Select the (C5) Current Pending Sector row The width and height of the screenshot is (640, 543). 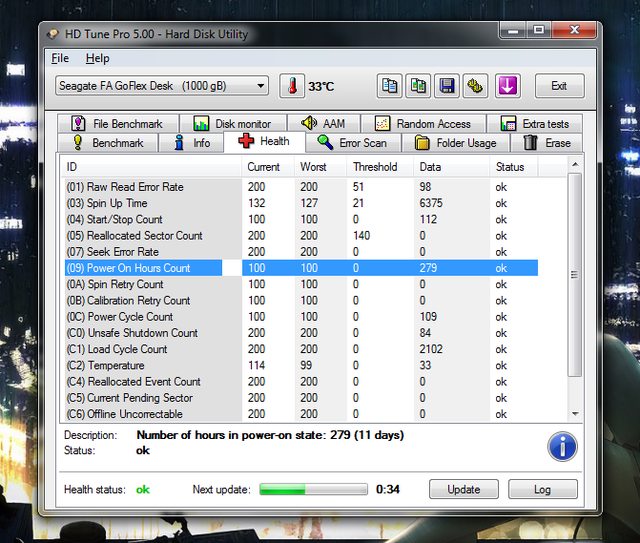coord(301,398)
